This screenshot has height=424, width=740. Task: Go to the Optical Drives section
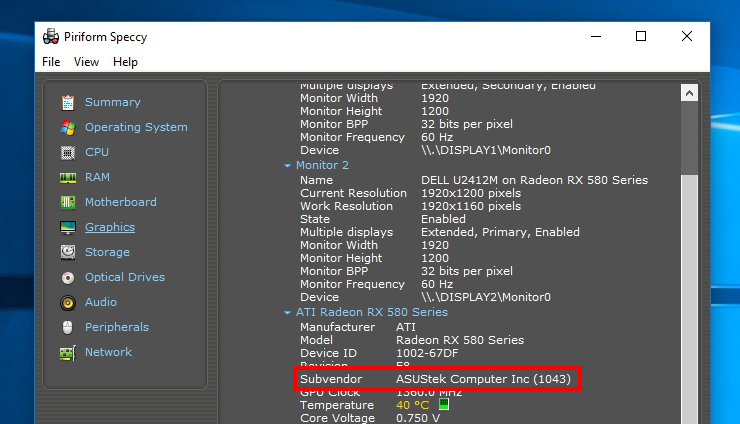pos(125,277)
